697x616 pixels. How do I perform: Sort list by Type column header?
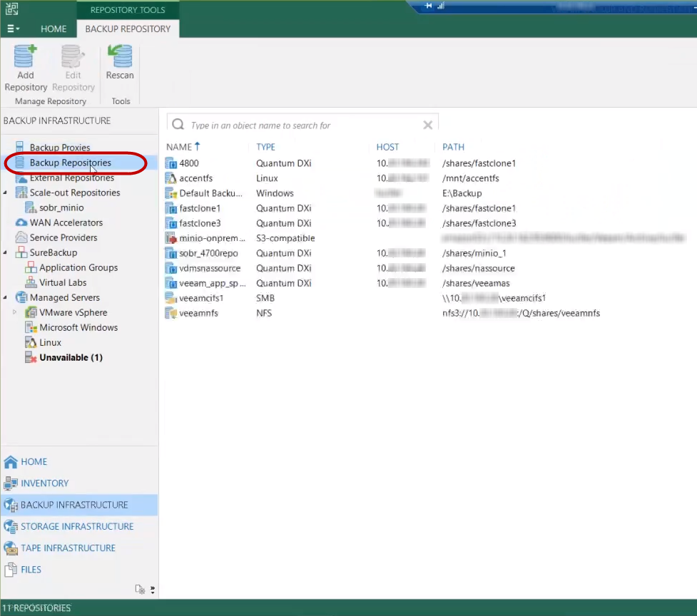coord(266,147)
